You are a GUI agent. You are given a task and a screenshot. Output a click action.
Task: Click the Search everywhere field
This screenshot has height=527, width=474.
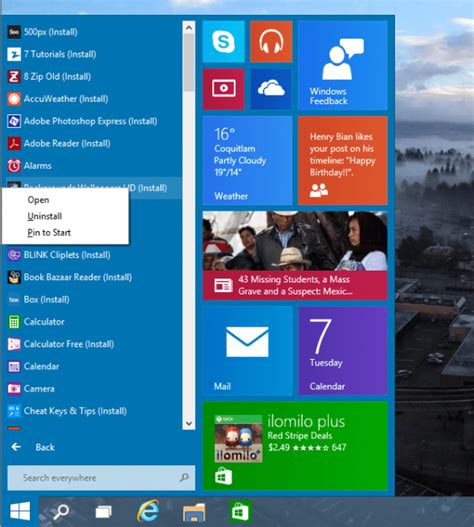pyautogui.click(x=101, y=478)
